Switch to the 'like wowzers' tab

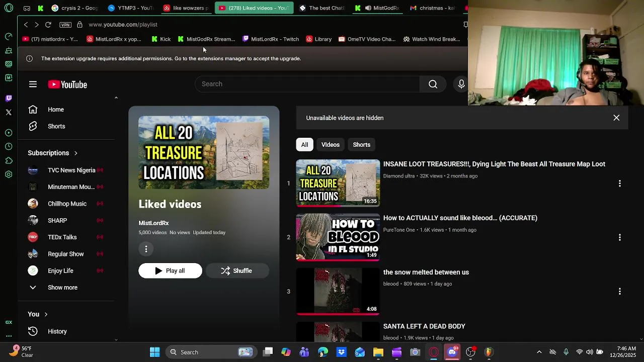pyautogui.click(x=186, y=8)
